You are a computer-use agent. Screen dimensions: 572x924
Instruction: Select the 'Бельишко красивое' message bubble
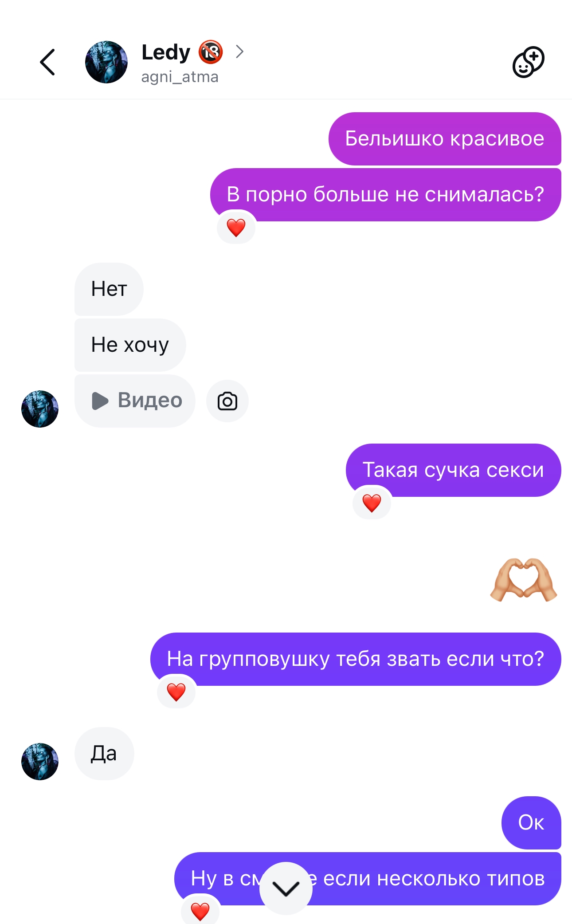tap(445, 139)
